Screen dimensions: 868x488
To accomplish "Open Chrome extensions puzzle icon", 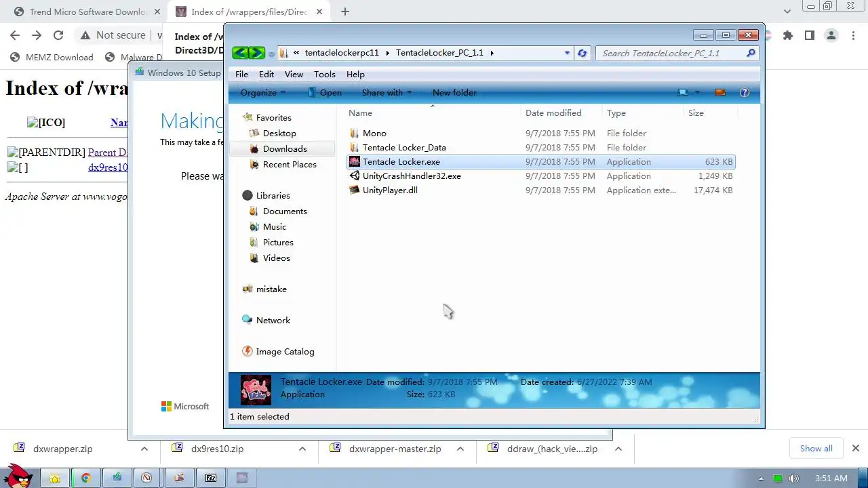I will (787, 35).
